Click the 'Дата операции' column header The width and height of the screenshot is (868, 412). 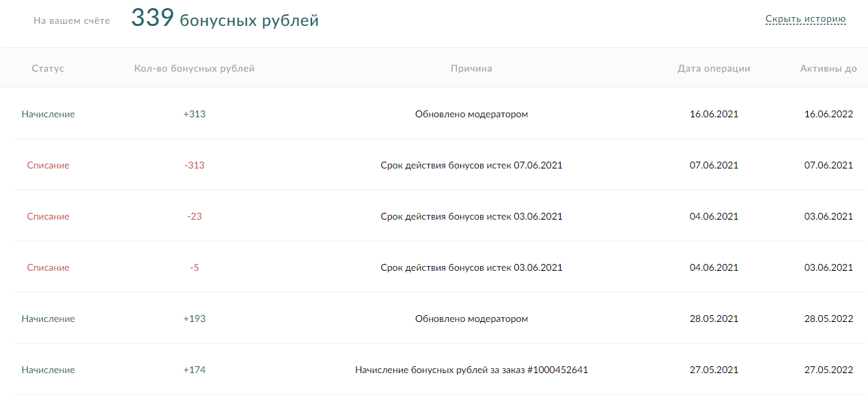(714, 68)
